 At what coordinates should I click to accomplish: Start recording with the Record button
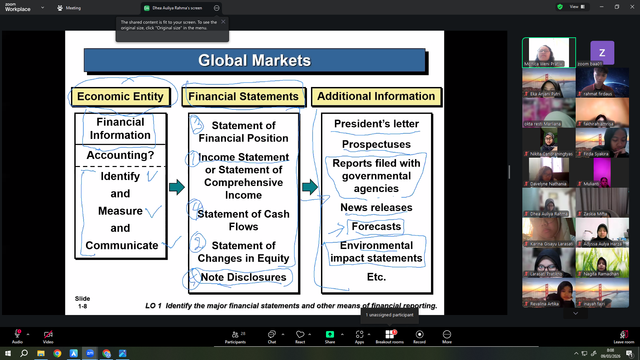(419, 337)
